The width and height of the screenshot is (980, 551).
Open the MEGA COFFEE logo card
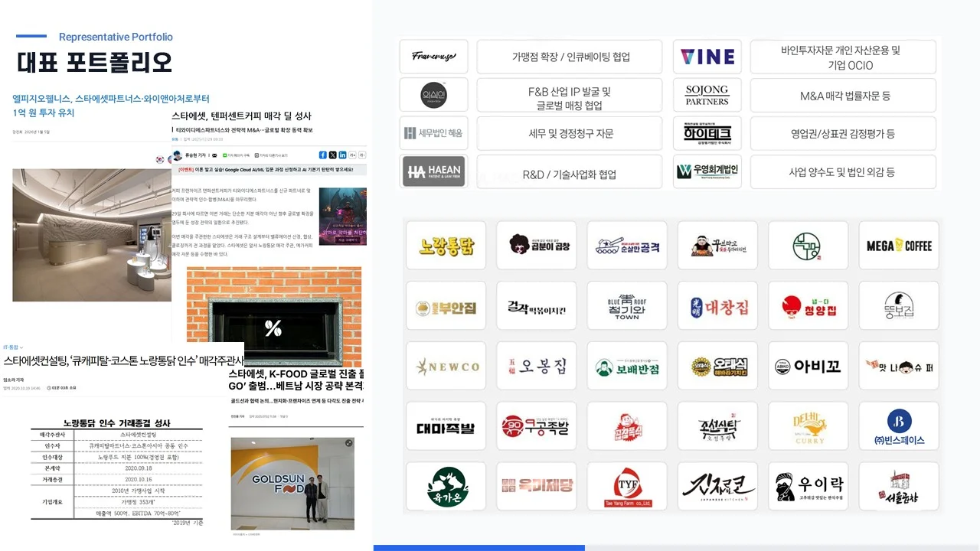pos(899,245)
